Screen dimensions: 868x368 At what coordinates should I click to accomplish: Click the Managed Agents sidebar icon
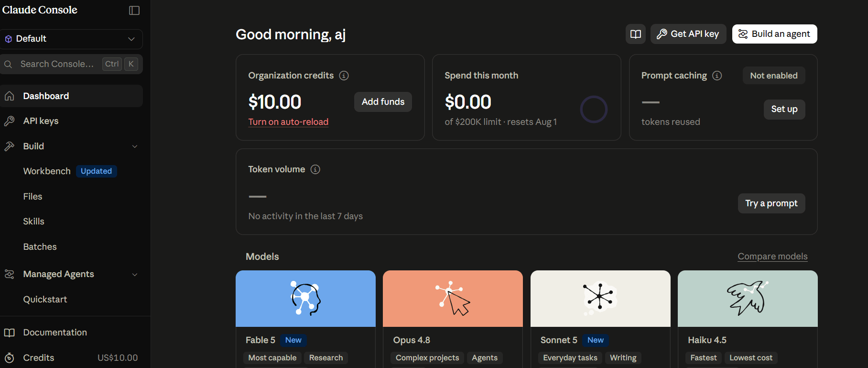coord(9,274)
